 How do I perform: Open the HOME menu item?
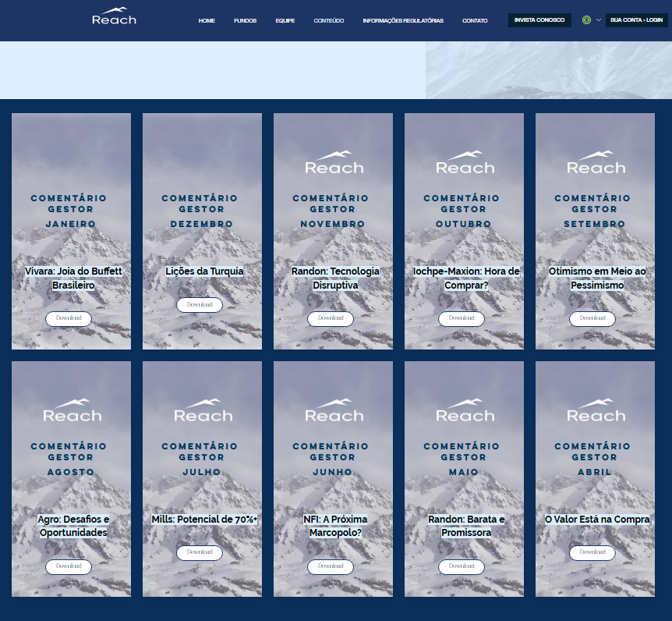click(207, 20)
